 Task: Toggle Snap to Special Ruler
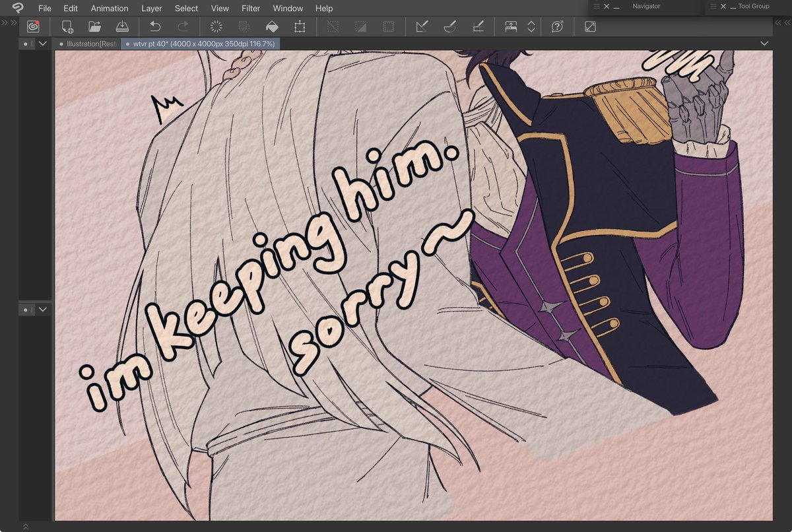(x=449, y=27)
